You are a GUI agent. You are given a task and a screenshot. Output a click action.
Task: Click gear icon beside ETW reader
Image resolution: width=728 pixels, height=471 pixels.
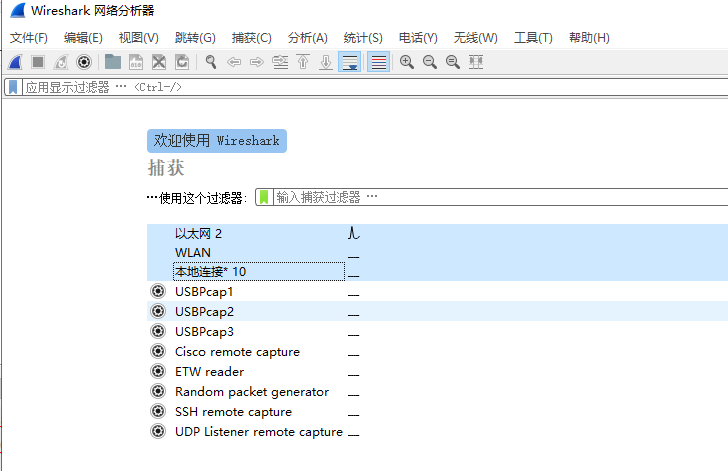pyautogui.click(x=158, y=371)
